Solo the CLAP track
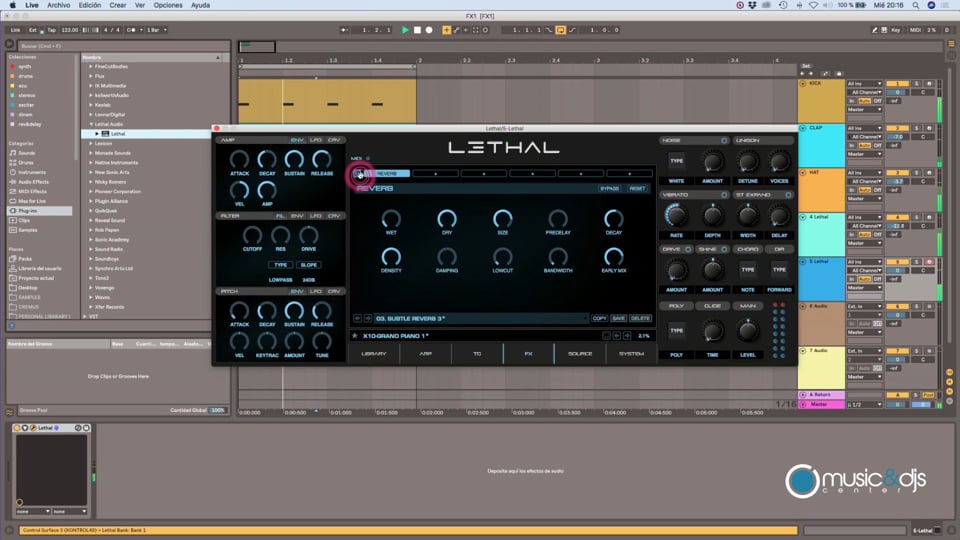The image size is (960, 540). point(917,129)
